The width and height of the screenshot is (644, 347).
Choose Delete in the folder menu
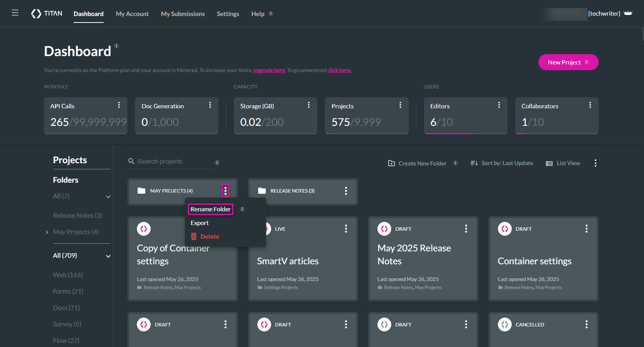(x=209, y=237)
